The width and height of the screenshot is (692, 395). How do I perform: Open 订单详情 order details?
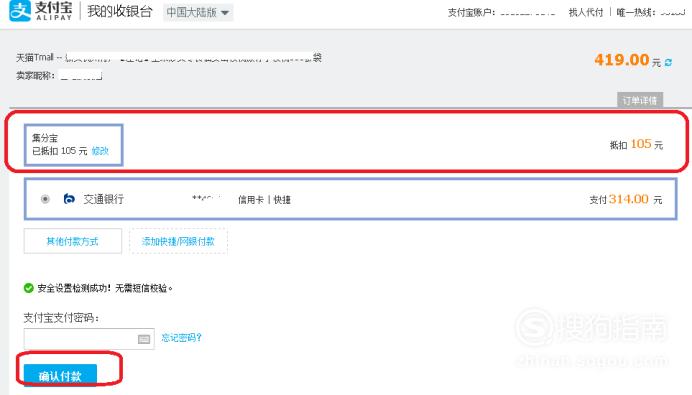(639, 100)
